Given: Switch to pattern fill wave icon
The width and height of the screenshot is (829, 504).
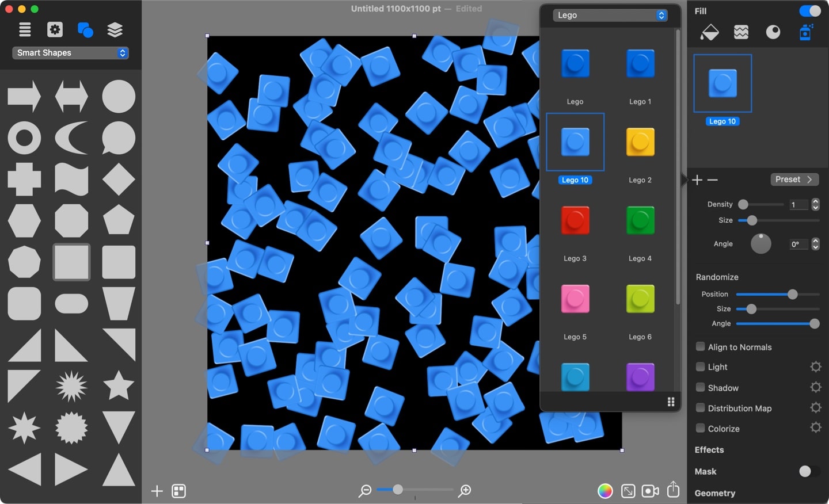Looking at the screenshot, I should [x=741, y=32].
